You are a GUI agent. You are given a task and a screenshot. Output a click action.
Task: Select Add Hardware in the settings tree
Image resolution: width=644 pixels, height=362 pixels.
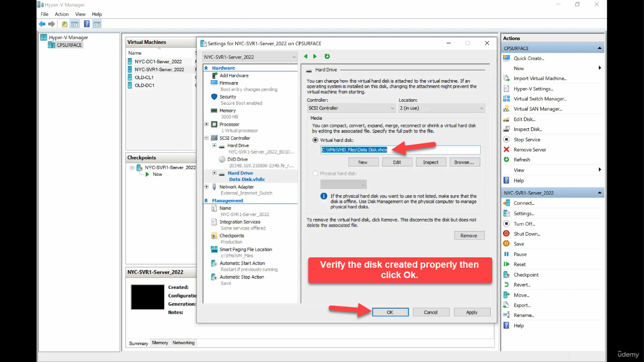(x=234, y=75)
